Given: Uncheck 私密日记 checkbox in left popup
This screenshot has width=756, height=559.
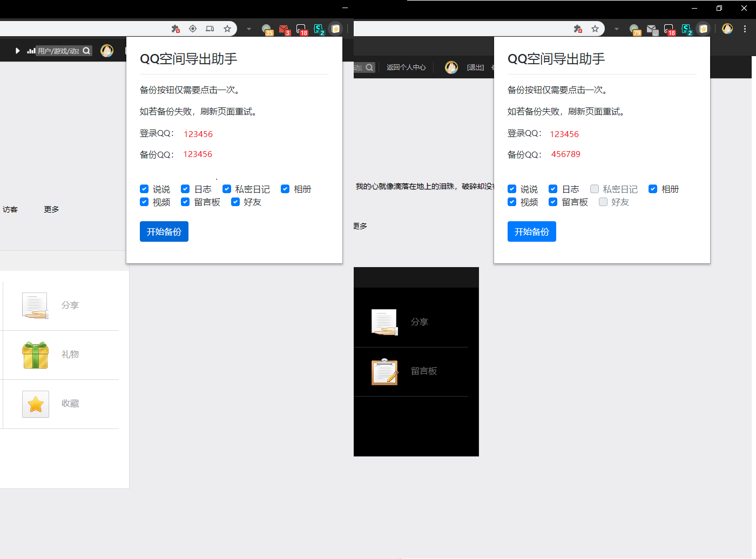Looking at the screenshot, I should [x=227, y=189].
